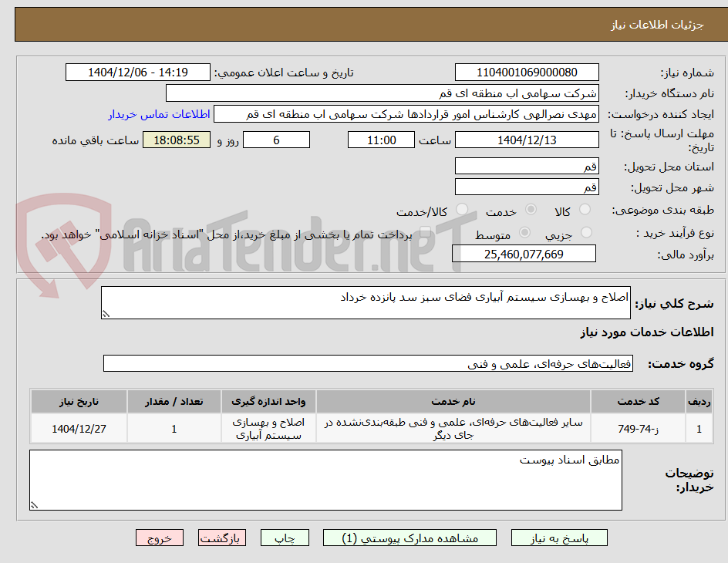Click the resize handle of description text area

click(106, 314)
